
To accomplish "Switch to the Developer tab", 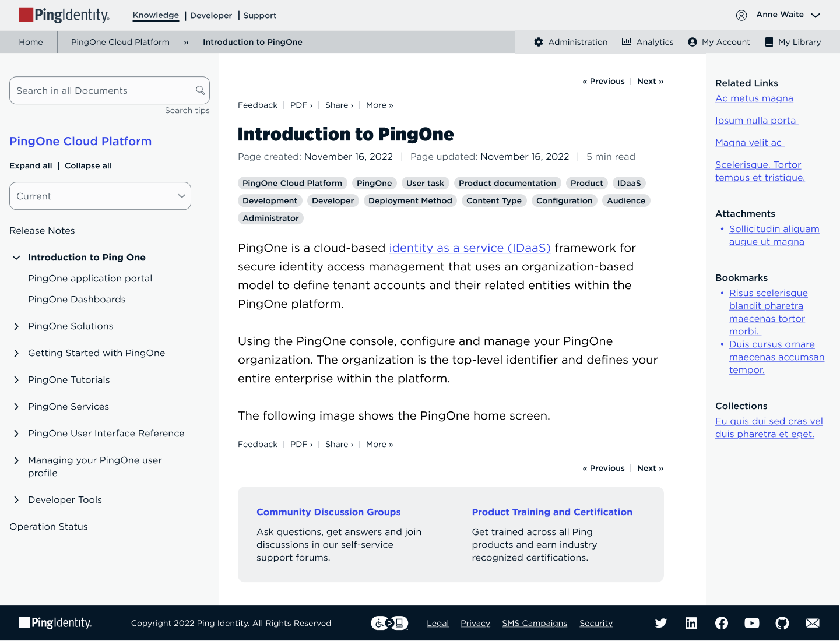I will coord(211,16).
